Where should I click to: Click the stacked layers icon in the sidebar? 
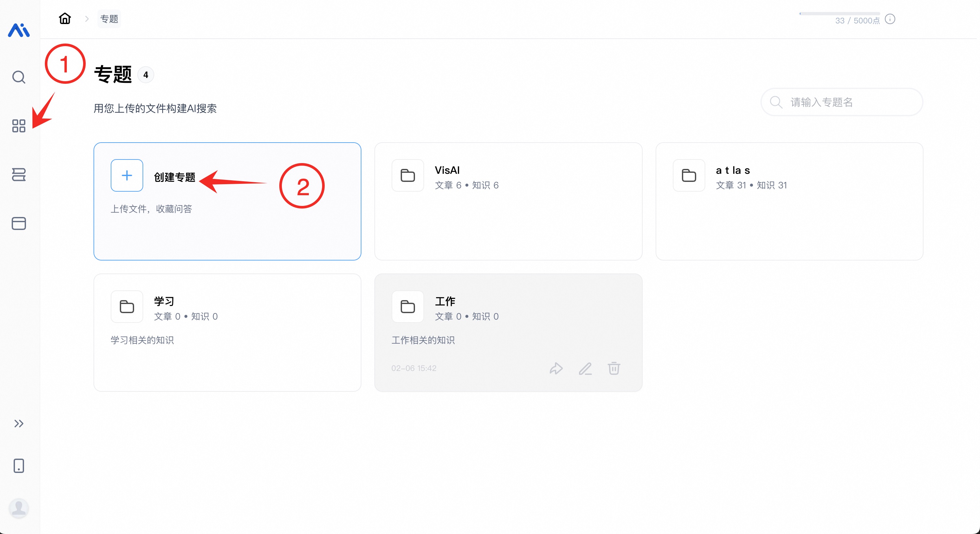coord(19,175)
